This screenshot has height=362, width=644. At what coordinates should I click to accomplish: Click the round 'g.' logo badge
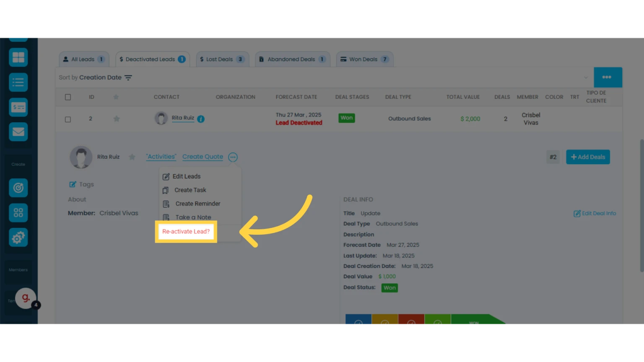(26, 298)
